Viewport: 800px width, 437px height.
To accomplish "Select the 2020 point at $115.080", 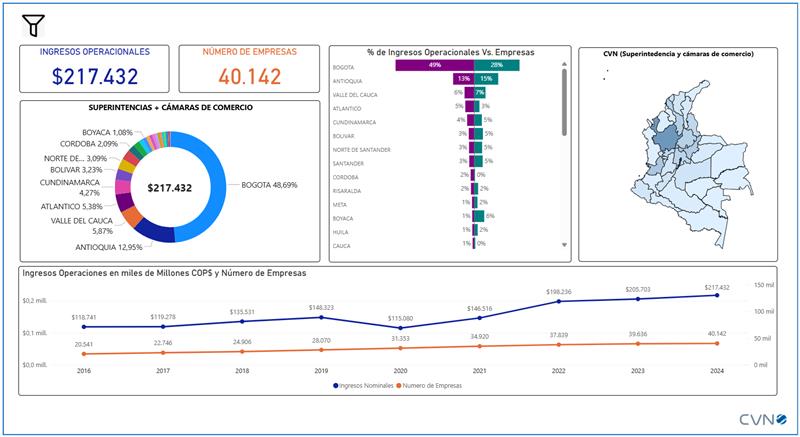I will click(401, 327).
